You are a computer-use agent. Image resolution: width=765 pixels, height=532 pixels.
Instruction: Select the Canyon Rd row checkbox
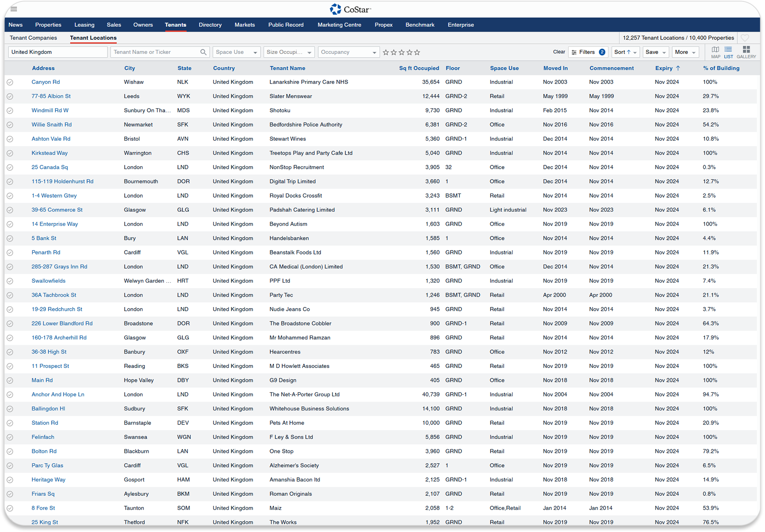coord(10,82)
